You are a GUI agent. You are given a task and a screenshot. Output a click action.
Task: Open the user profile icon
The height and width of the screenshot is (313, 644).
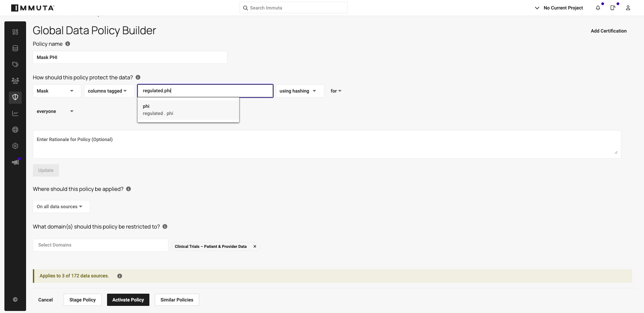[x=628, y=7]
